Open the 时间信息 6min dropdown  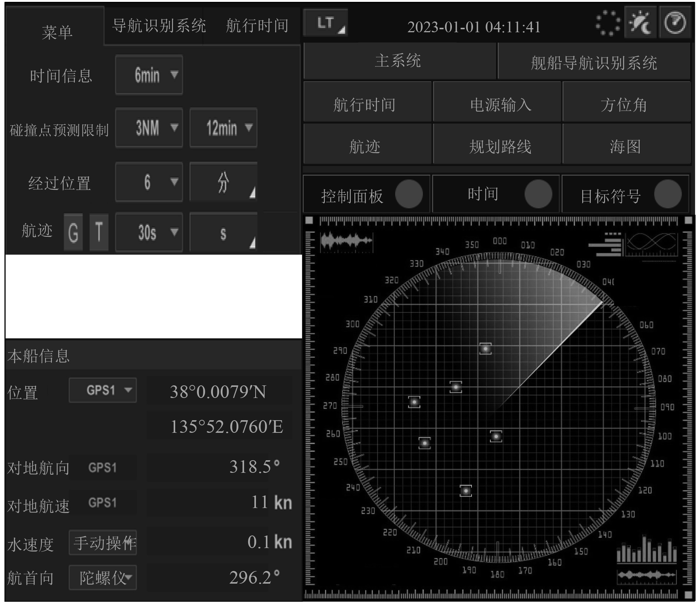tap(149, 75)
